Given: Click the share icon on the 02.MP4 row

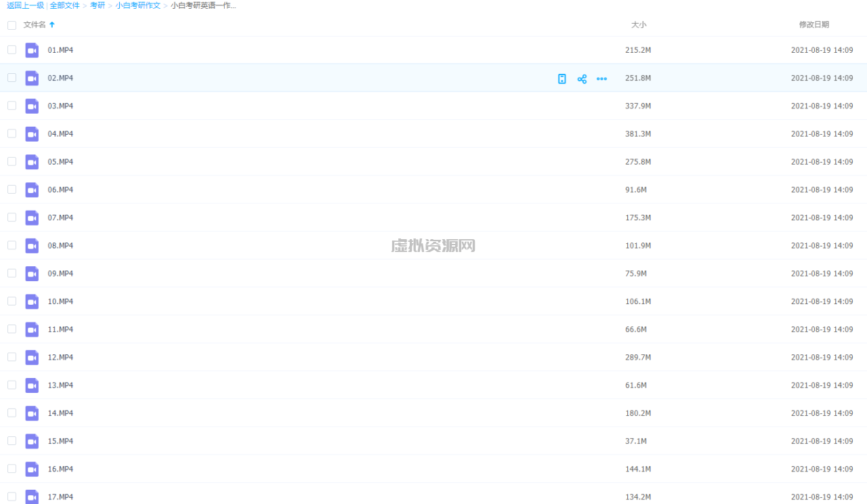Looking at the screenshot, I should click(582, 79).
